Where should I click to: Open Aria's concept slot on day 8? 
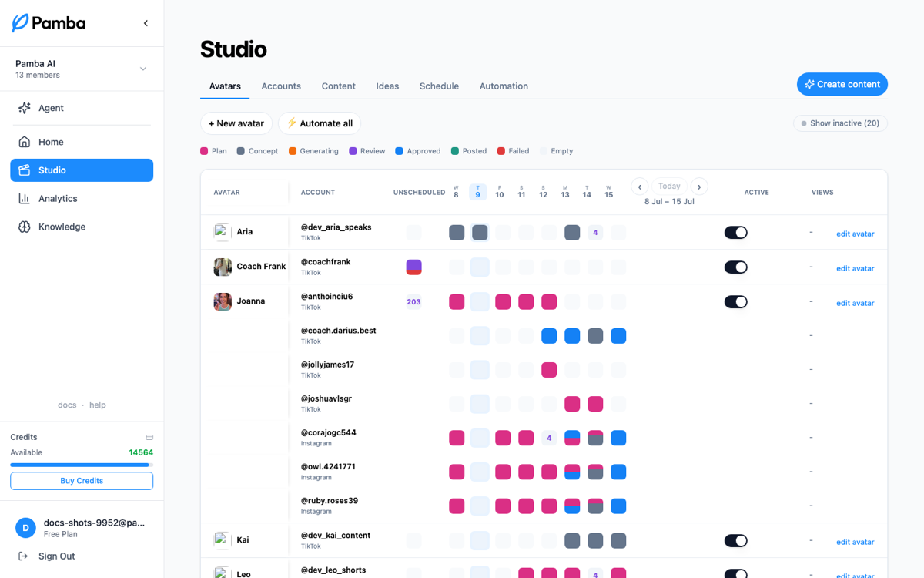point(457,233)
